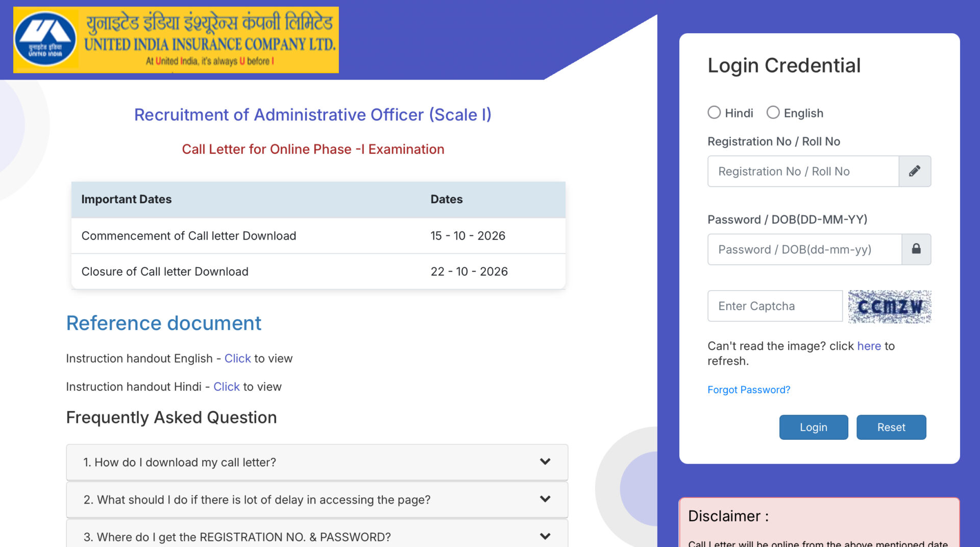
Task: Expand the delay in accessing the page question
Action: pos(317,500)
